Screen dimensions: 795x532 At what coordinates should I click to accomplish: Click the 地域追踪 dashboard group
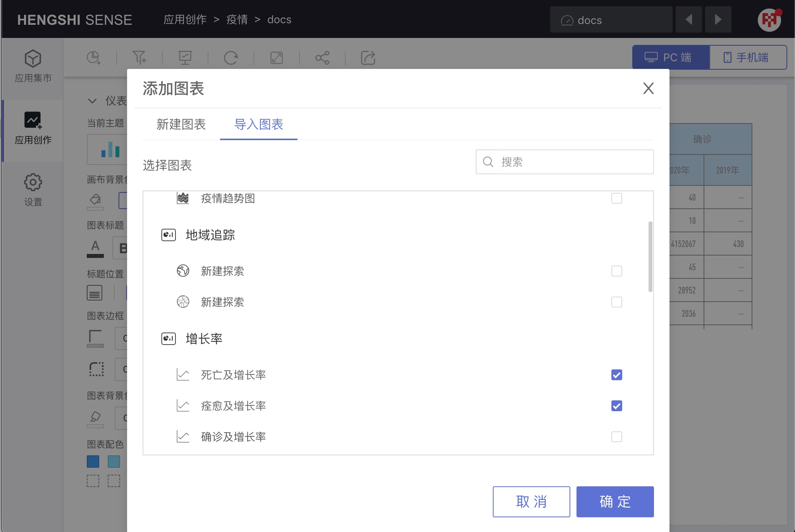click(210, 235)
